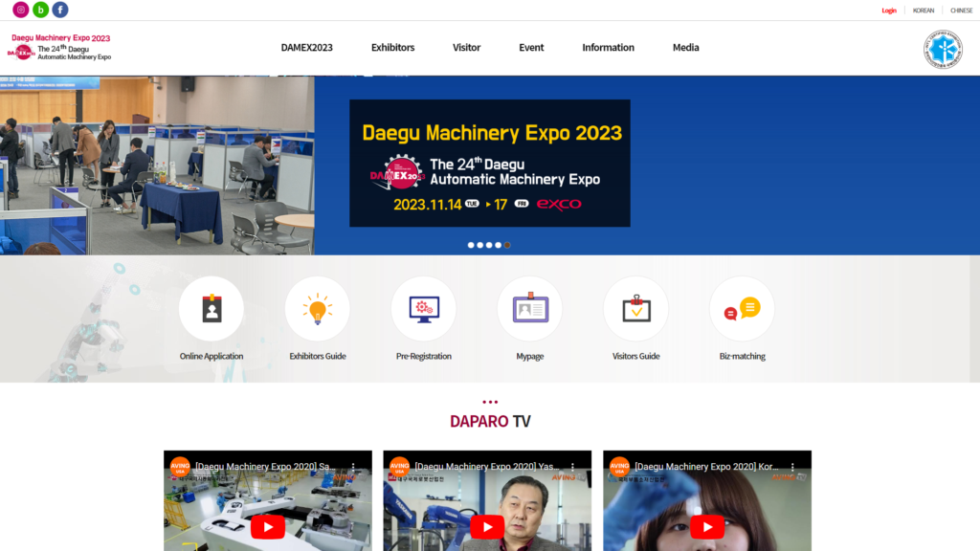Open options menu on second video
This screenshot has width=980, height=551.
pos(572,467)
